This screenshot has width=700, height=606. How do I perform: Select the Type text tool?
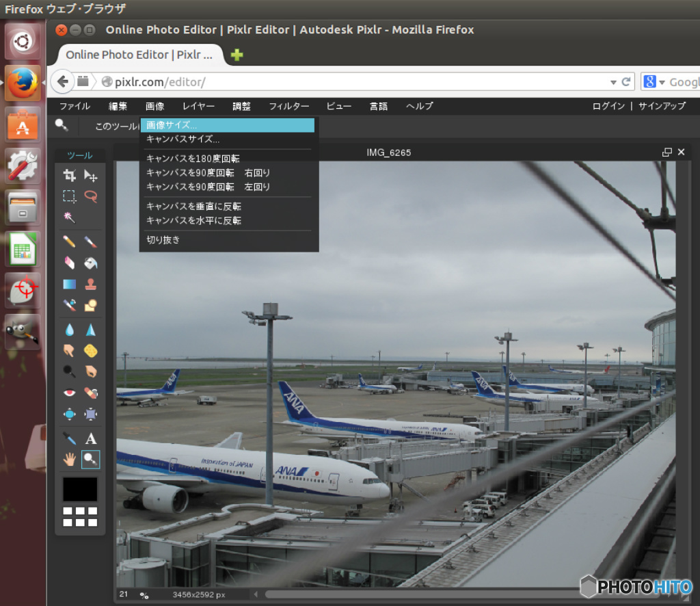pos(91,438)
